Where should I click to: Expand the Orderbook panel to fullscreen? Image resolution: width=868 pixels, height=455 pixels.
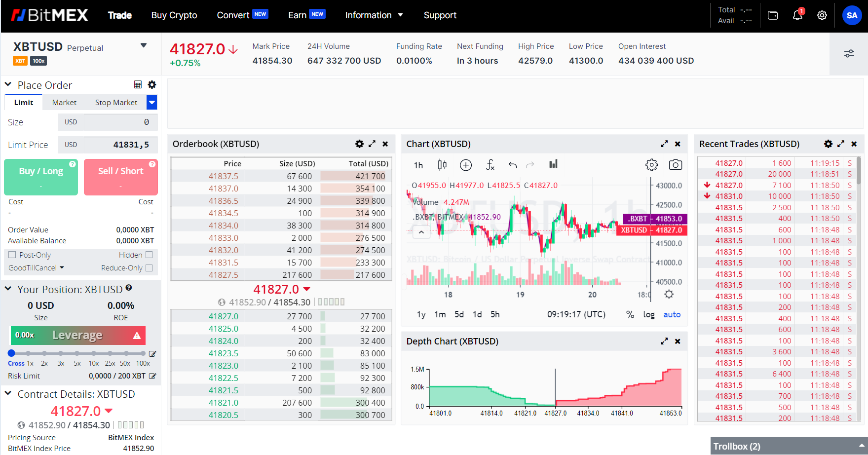click(x=372, y=144)
